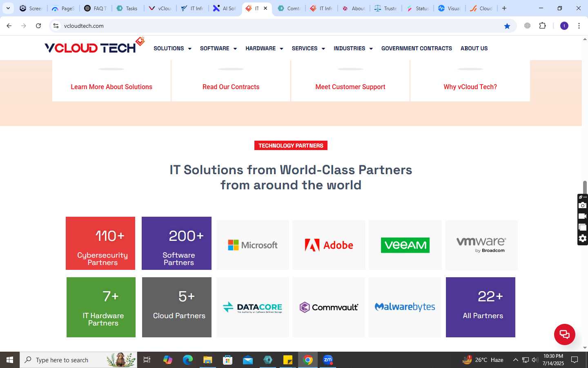
Task: Click Meet Customer Support link
Action: pos(350,87)
